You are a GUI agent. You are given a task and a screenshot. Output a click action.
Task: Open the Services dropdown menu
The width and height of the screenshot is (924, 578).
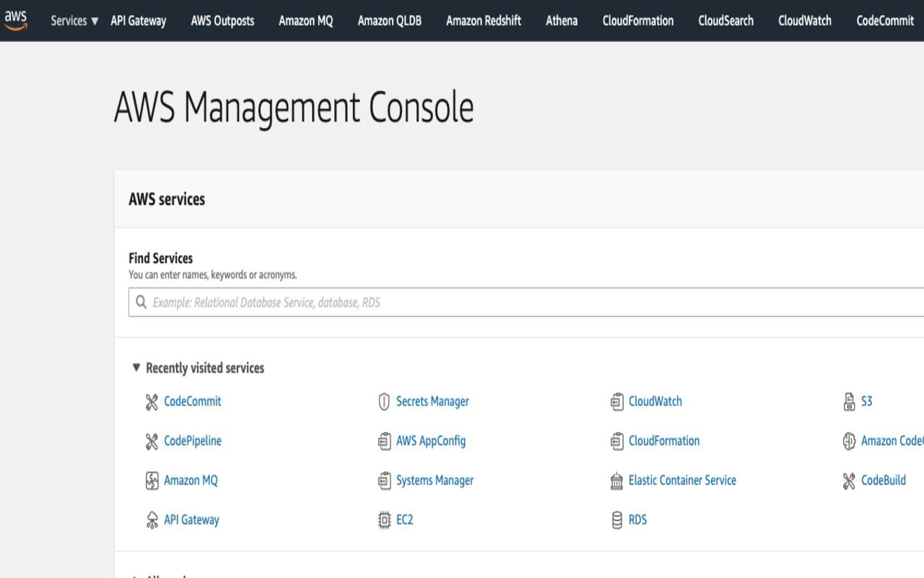pyautogui.click(x=74, y=21)
